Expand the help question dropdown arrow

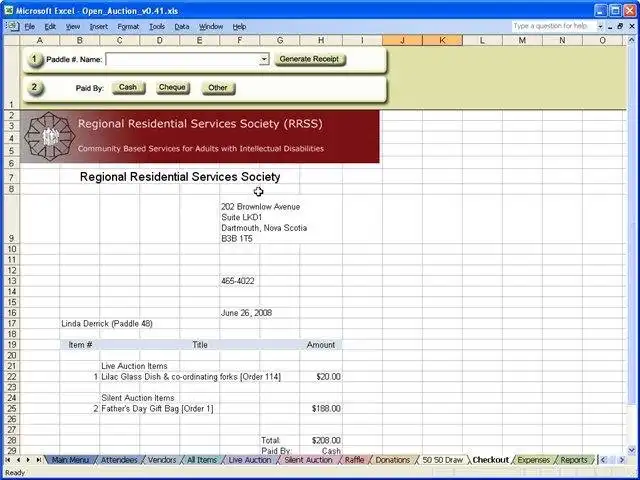[x=600, y=27]
